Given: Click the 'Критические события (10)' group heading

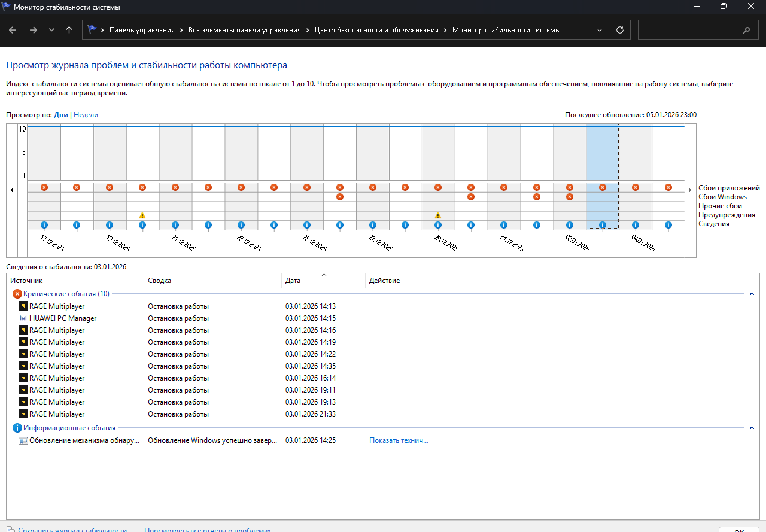Looking at the screenshot, I should coord(66,294).
